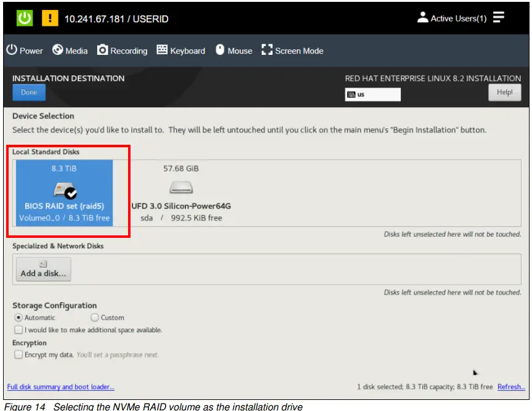Open the Mouse menu

pos(234,51)
